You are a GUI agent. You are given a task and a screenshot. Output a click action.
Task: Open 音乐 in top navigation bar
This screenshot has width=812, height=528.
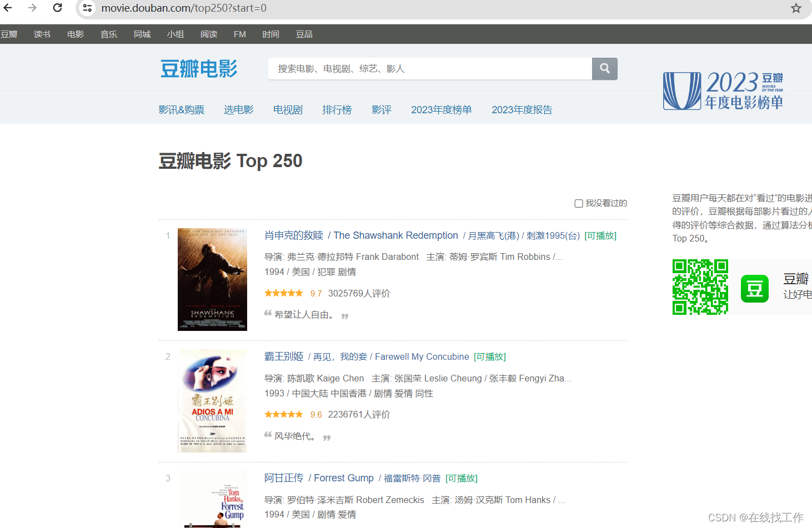(109, 34)
